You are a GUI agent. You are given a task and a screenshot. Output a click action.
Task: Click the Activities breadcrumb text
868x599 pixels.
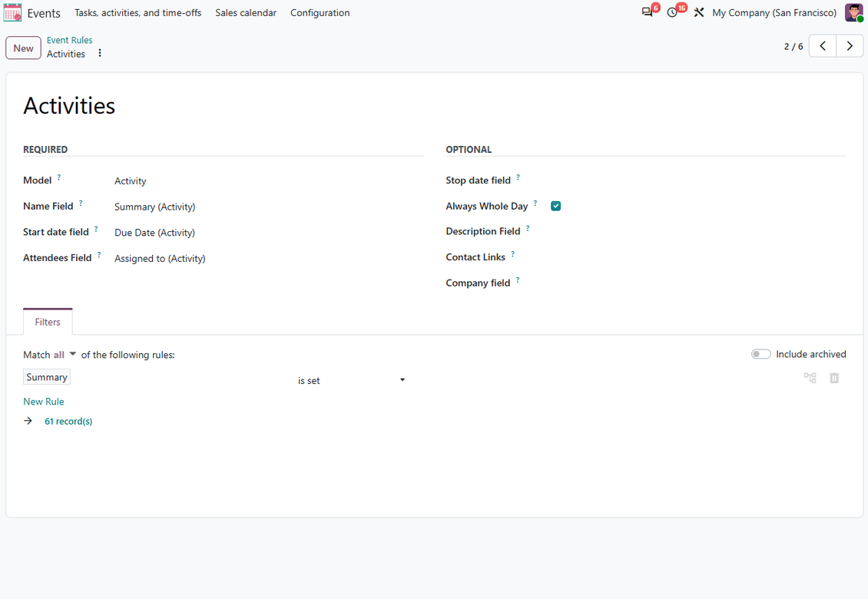(66, 54)
